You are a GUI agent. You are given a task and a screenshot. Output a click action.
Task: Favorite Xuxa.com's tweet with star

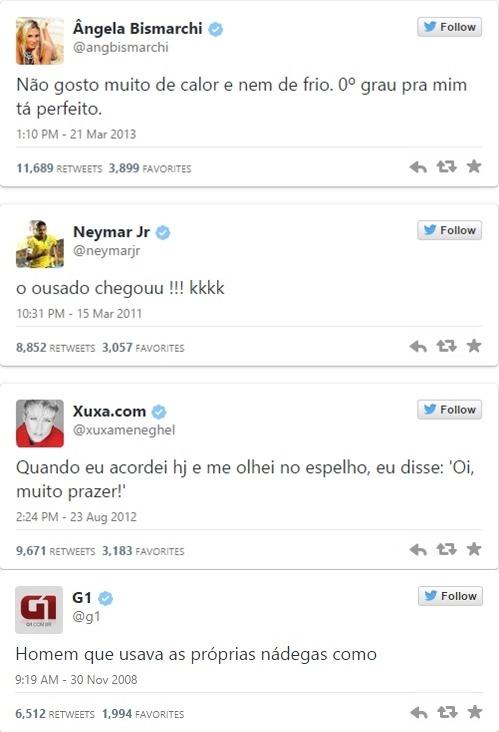tap(474, 549)
